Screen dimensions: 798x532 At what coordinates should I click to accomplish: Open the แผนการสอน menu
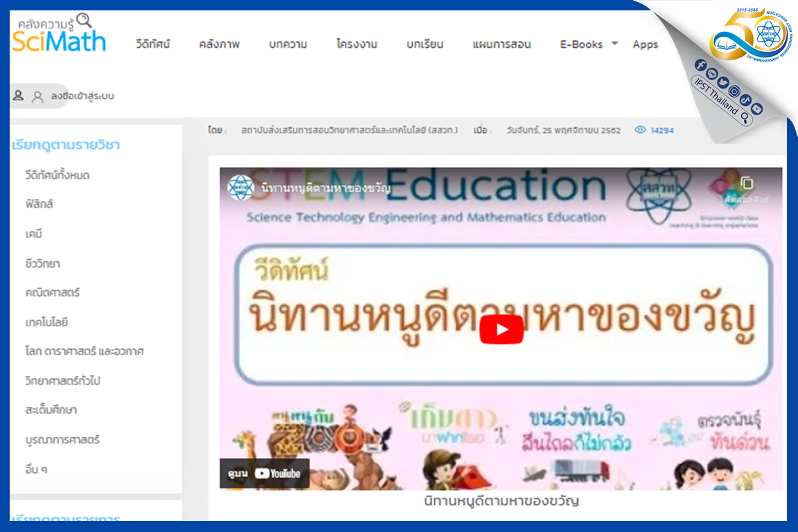point(502,44)
